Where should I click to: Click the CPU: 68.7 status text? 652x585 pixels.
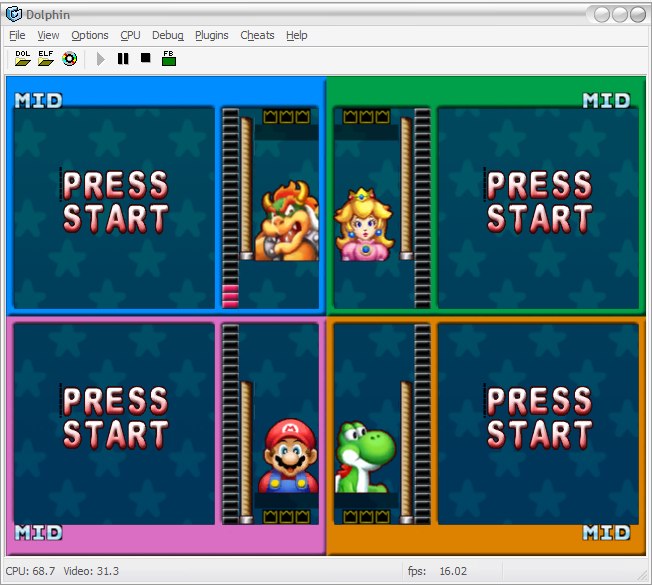pos(30,571)
